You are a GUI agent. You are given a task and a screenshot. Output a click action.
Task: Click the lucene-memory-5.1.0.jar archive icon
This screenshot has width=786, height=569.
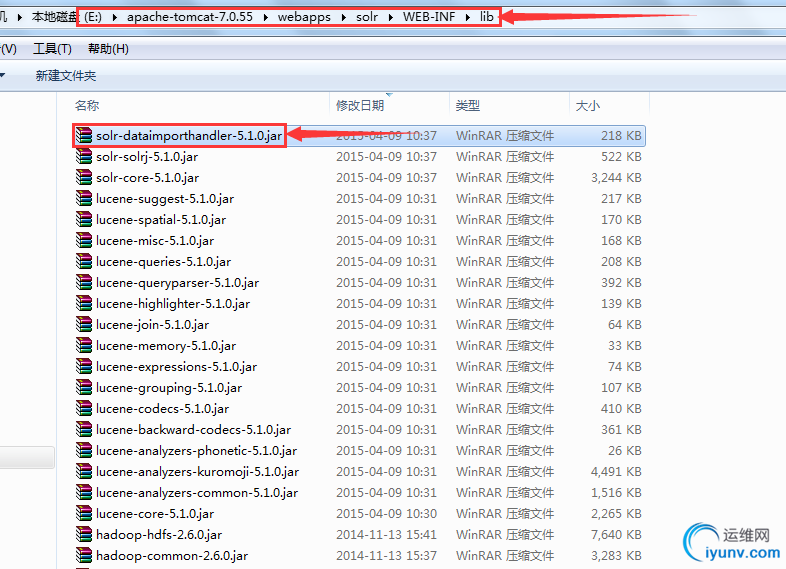[x=84, y=346]
